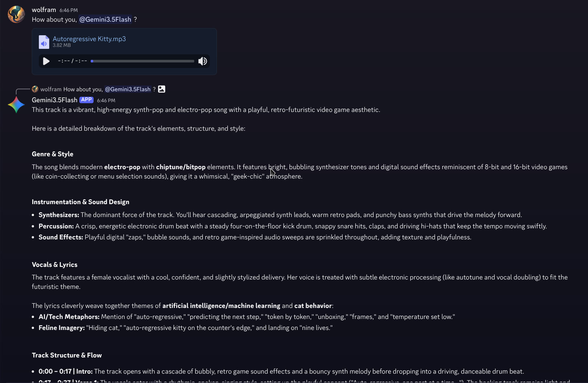Play the Autoregressive Kitty audio
Viewport: 588px width, 383px height.
point(46,61)
